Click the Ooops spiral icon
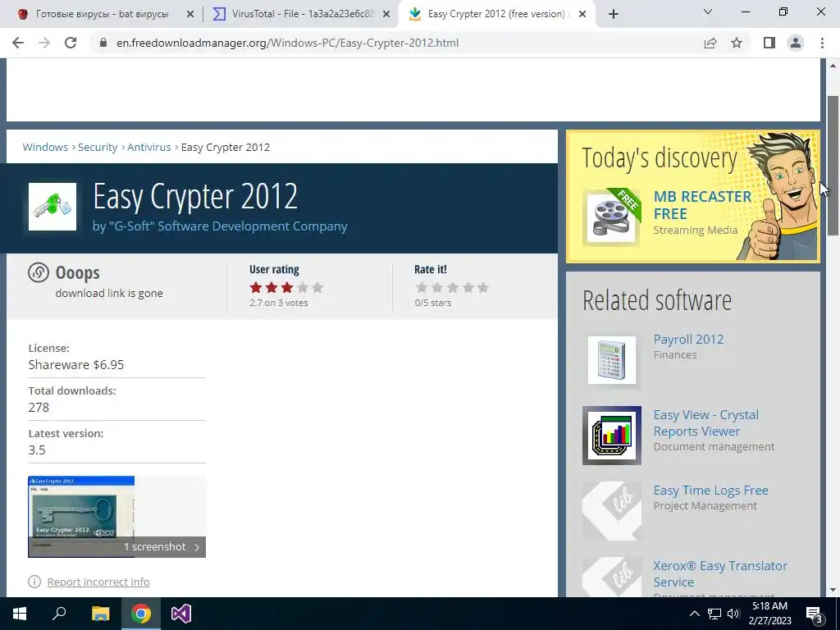The width and height of the screenshot is (840, 630). tap(39, 272)
